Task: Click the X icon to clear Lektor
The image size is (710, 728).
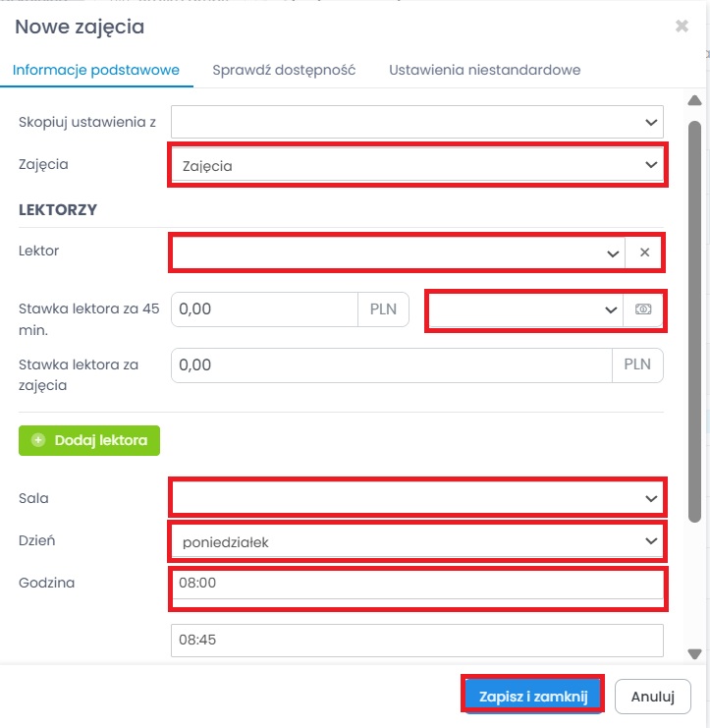Action: tap(644, 252)
